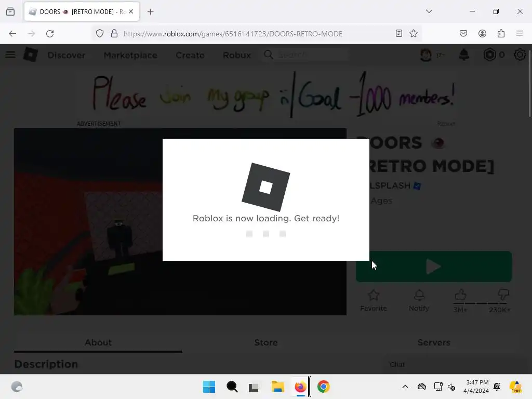
Task: Expand the list all tabs chevron
Action: coord(429,11)
